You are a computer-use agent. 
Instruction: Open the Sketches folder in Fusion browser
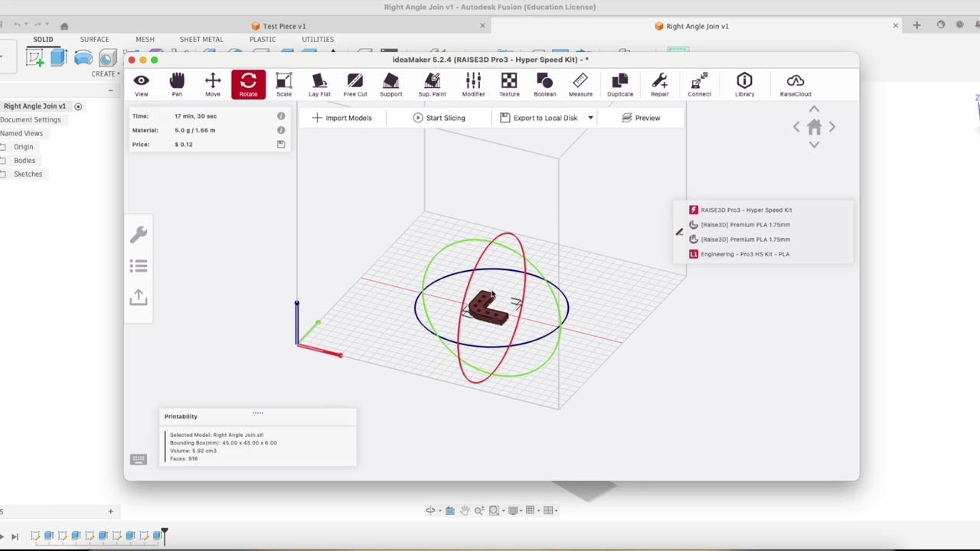click(x=28, y=174)
